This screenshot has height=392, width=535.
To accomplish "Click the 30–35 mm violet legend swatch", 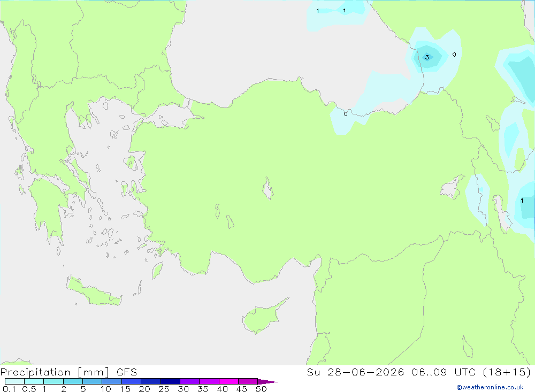I will pos(190,381).
